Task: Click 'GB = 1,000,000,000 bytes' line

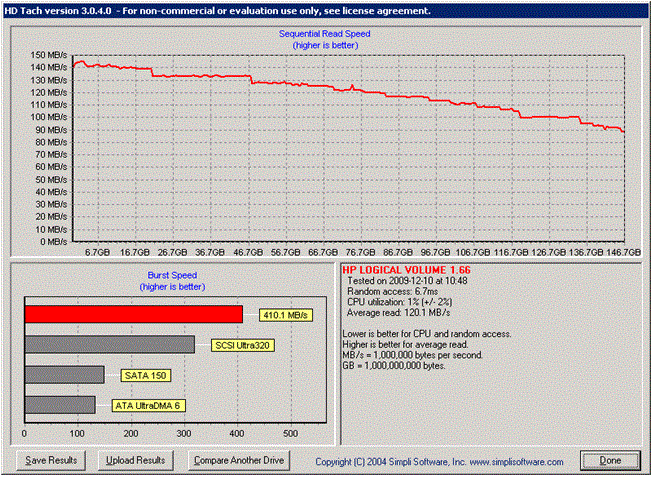Action: (394, 365)
